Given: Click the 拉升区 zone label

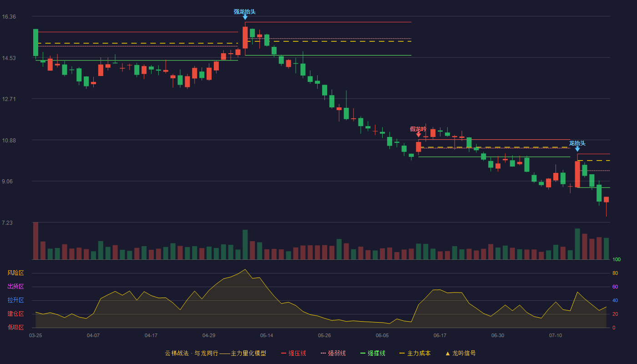Looking at the screenshot, I should coord(15,300).
